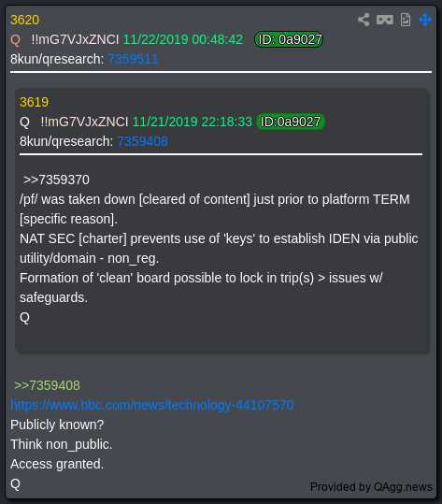Image resolution: width=442 pixels, height=504 pixels.
Task: Click the ID: 0a9027 badge on post 3620
Action: [289, 39]
